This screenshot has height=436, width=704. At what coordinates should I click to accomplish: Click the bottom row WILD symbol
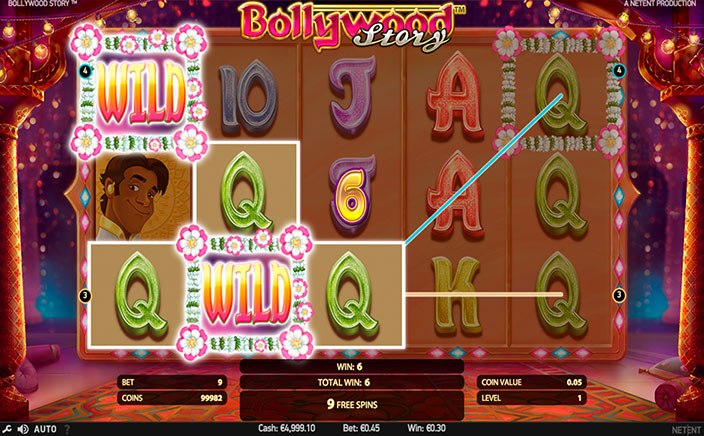point(245,293)
